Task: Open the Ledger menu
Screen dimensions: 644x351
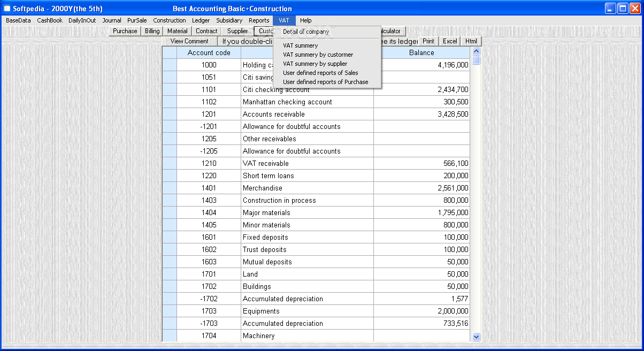Action: coord(201,20)
